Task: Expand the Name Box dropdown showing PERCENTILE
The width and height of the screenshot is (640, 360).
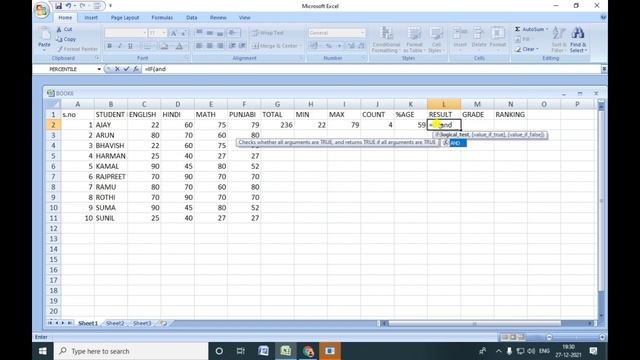Action: (x=99, y=69)
